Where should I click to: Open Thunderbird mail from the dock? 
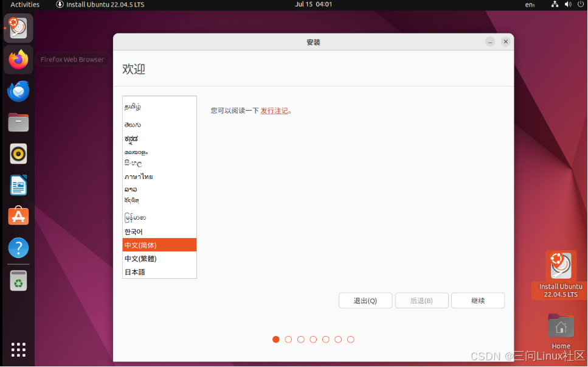pos(18,91)
